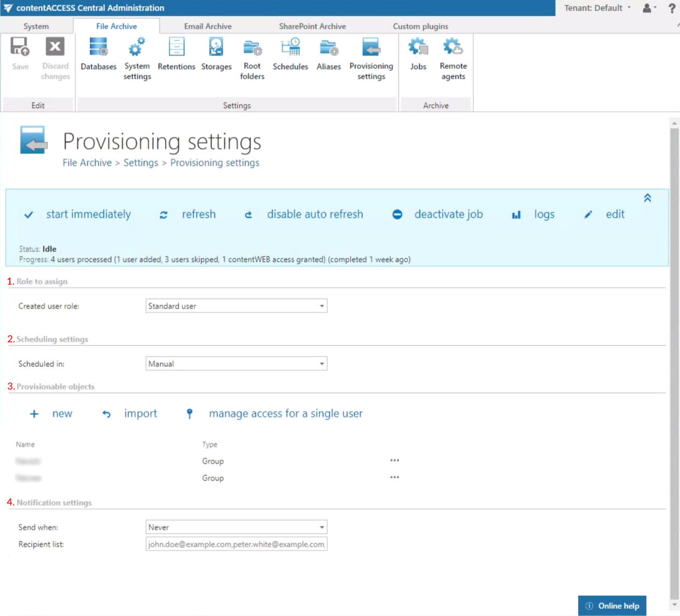Switch to the Email Archive tab
680x616 pixels.
coord(208,26)
